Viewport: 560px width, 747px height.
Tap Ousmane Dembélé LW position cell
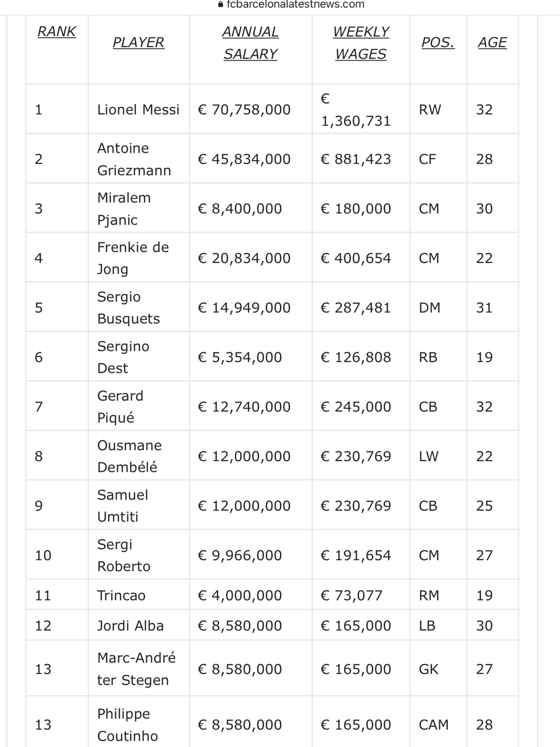(438, 456)
